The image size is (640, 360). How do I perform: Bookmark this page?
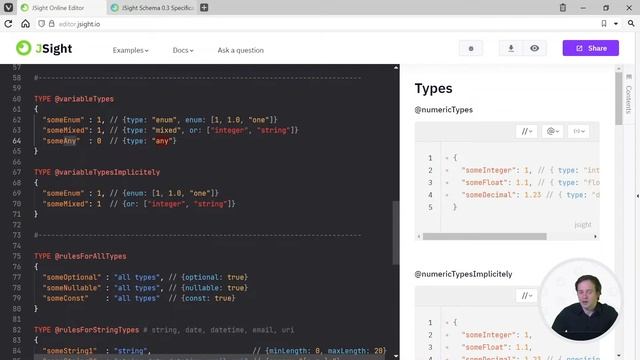[604, 24]
